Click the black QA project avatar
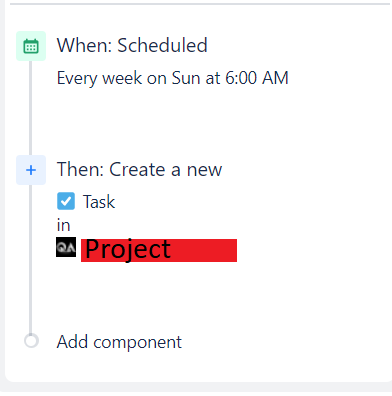This screenshot has height=396, width=392. pos(66,247)
